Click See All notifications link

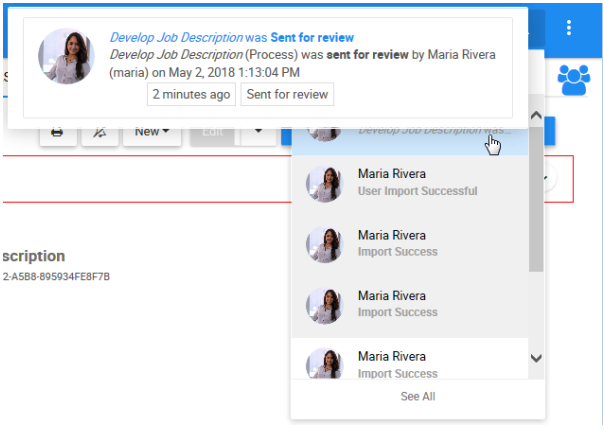(x=418, y=396)
